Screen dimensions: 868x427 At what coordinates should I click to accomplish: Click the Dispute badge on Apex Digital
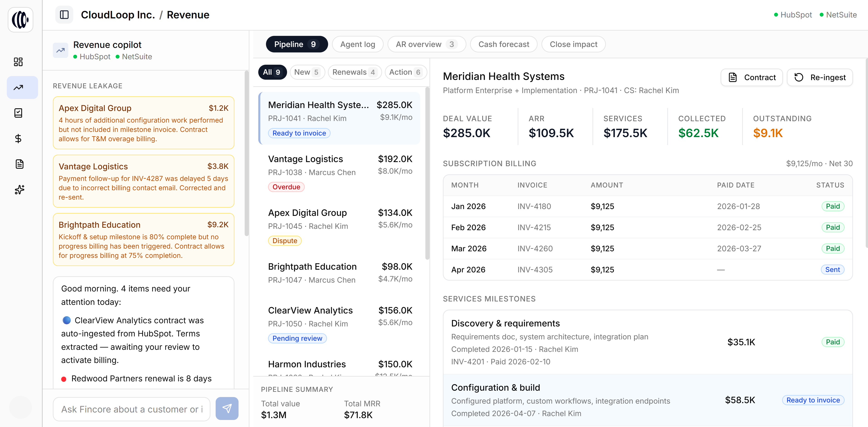285,241
